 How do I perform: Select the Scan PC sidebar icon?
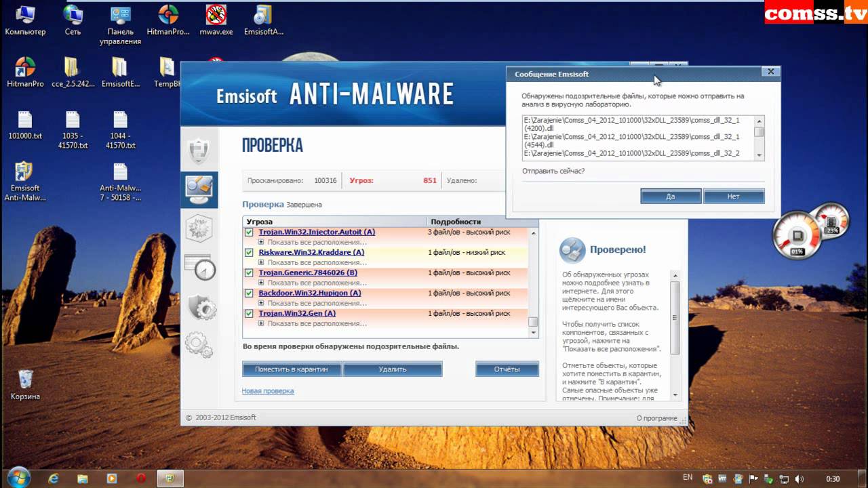click(199, 190)
